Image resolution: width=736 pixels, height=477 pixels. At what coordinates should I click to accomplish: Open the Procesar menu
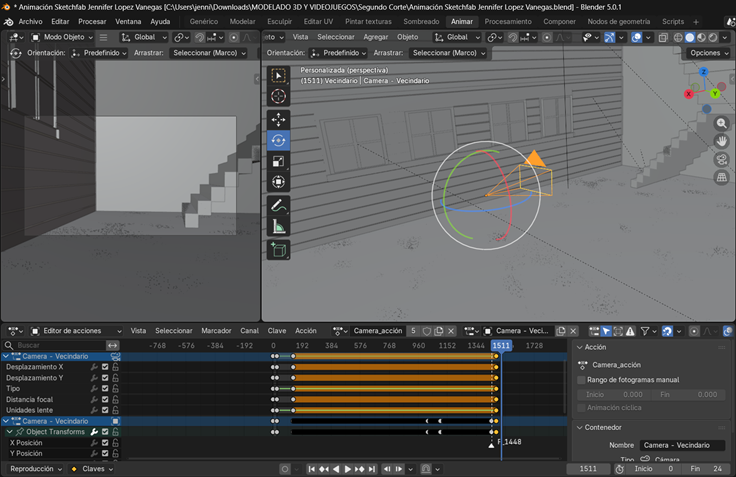[x=92, y=22]
